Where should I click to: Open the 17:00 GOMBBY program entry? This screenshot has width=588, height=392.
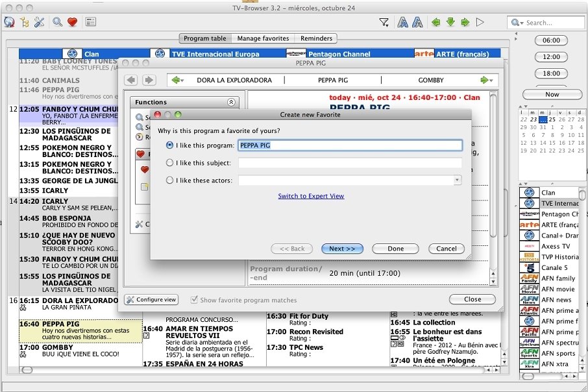pos(80,350)
